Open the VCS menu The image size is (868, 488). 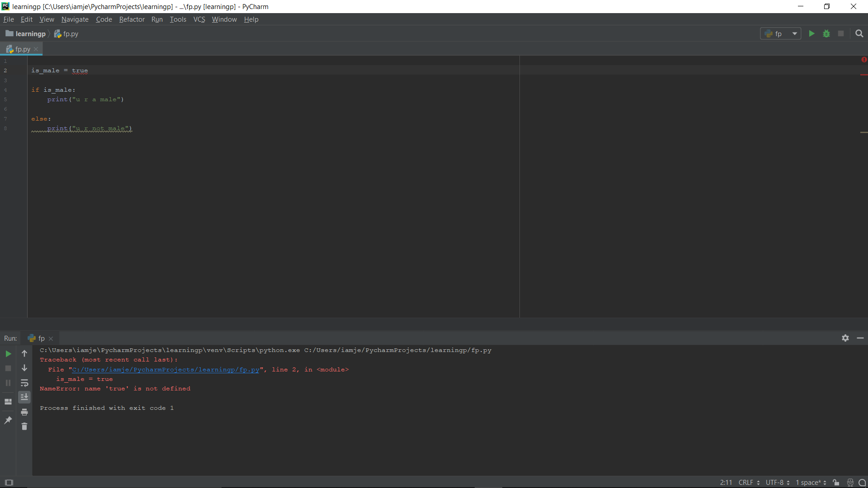pyautogui.click(x=199, y=19)
